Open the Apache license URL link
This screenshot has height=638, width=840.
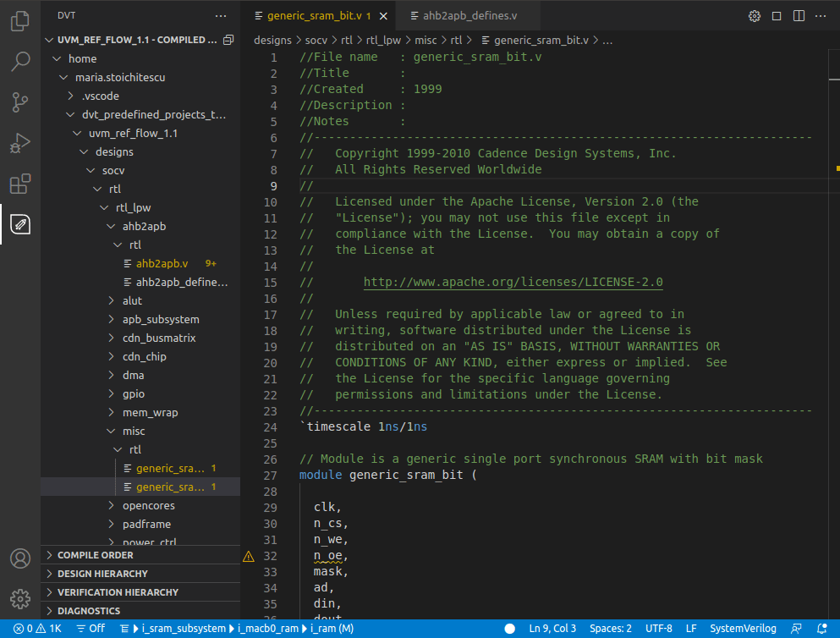click(513, 282)
